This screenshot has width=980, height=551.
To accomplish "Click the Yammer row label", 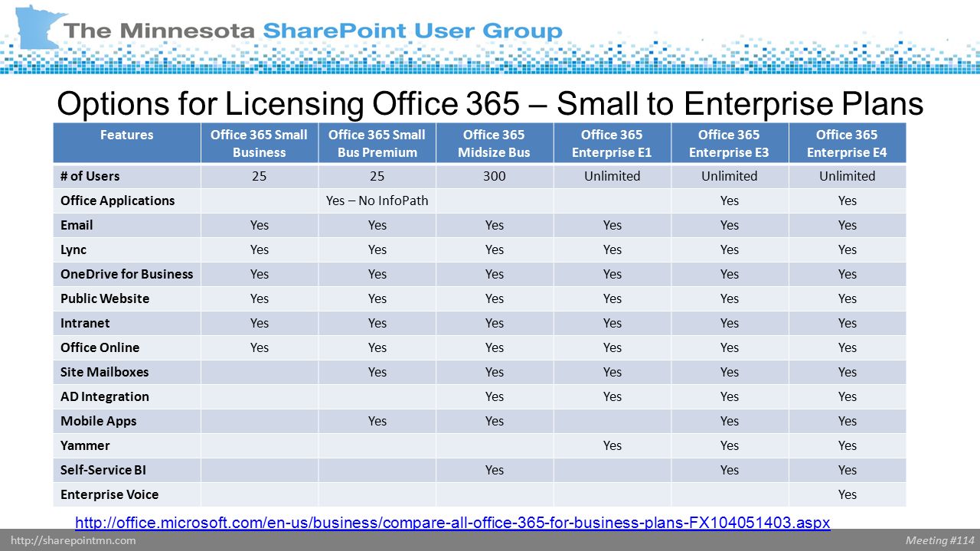I will tap(85, 445).
